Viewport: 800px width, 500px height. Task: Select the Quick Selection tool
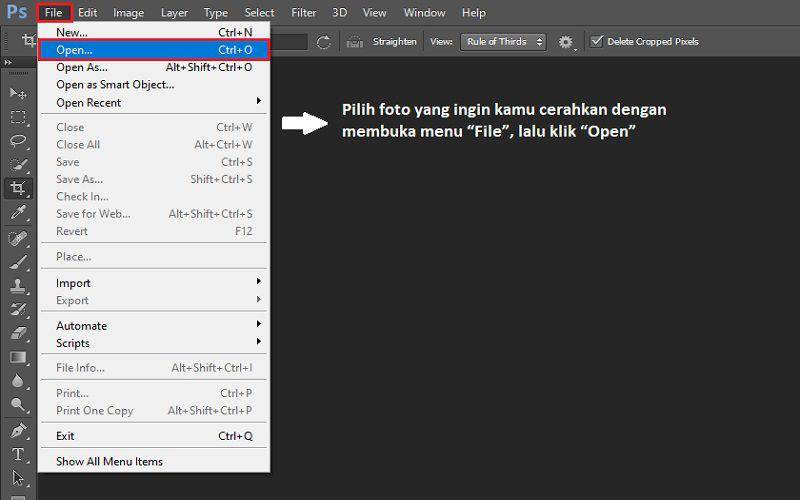pos(18,165)
